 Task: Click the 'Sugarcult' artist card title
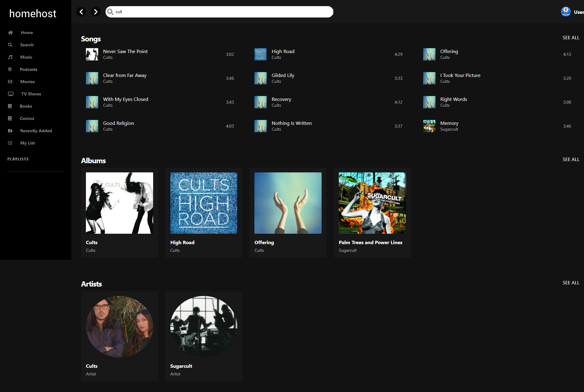pos(181,366)
